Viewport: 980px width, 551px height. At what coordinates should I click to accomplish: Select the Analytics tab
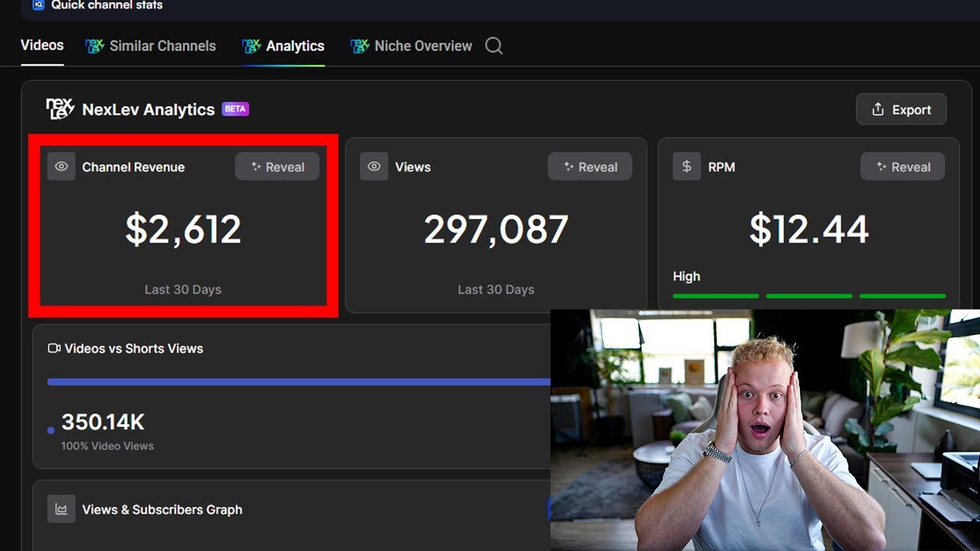[283, 46]
